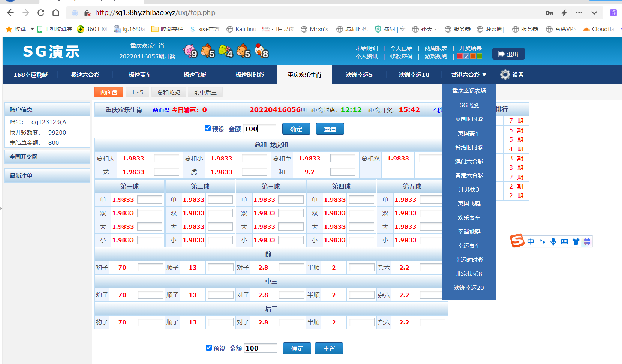The image size is (622, 364).
Task: Open the Sogou toolbox icon
Action: [x=587, y=241]
